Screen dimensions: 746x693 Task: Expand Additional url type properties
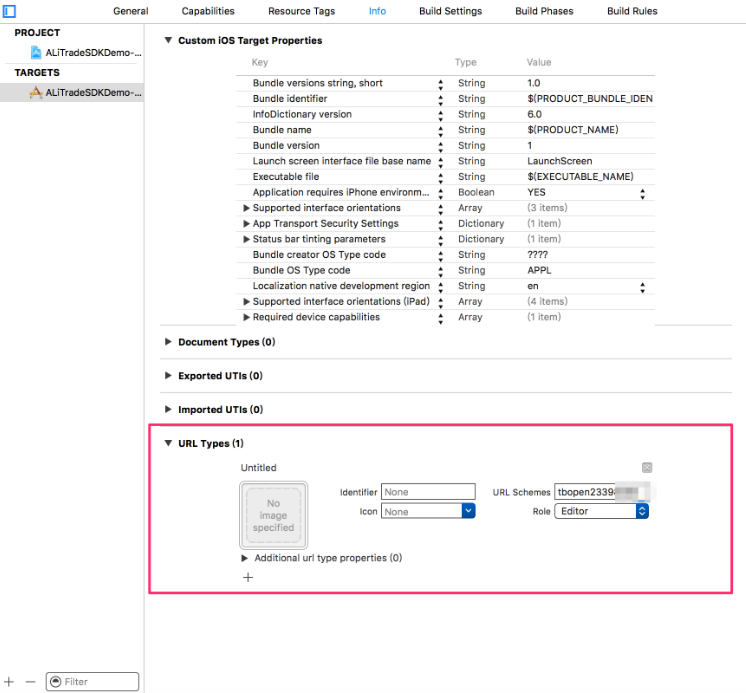pyautogui.click(x=246, y=558)
